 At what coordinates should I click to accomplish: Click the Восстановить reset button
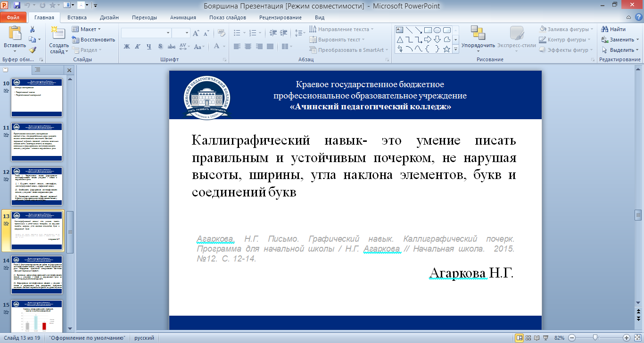(x=94, y=40)
